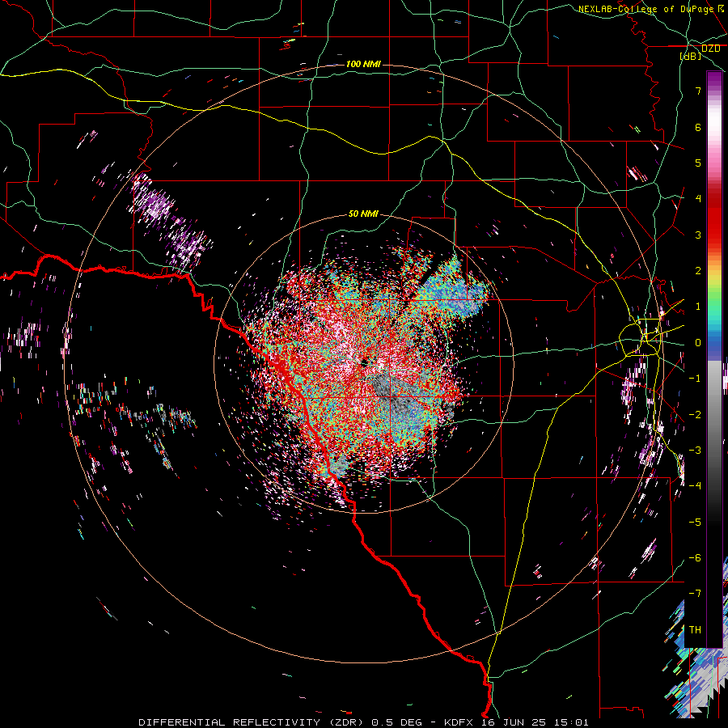The width and height of the screenshot is (728, 728).
Task: Click the "50 NMI" range ring label
Action: coord(363,214)
